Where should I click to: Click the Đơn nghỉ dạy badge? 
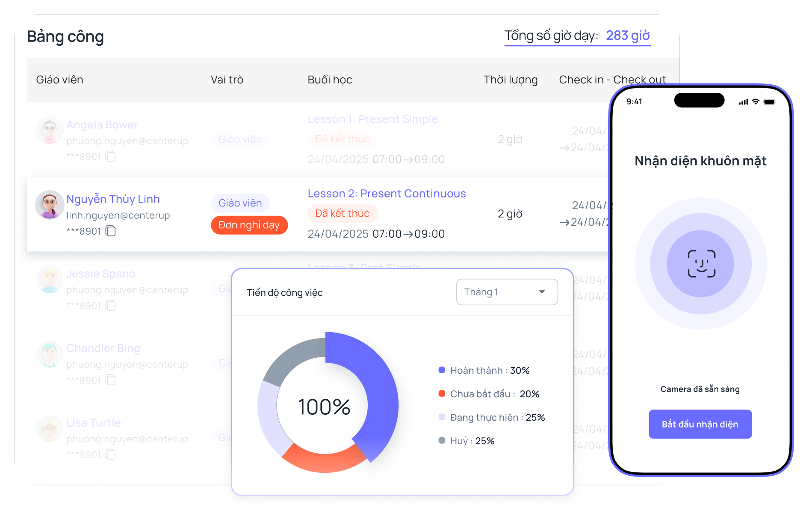click(x=249, y=225)
